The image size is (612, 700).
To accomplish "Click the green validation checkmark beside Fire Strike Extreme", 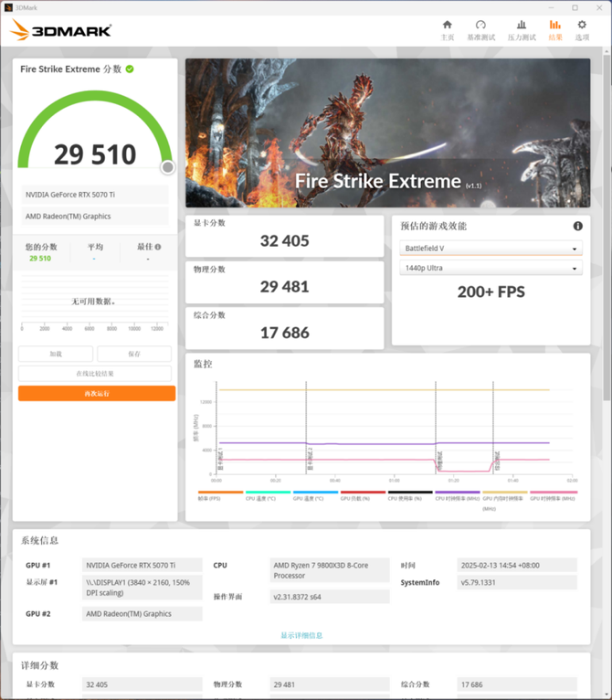I will [130, 69].
